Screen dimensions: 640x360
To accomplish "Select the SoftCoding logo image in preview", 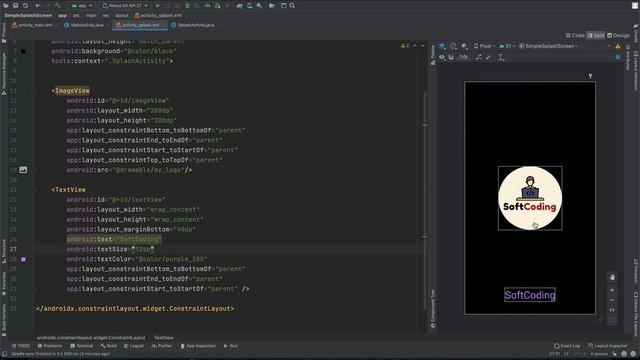I will 530,198.
